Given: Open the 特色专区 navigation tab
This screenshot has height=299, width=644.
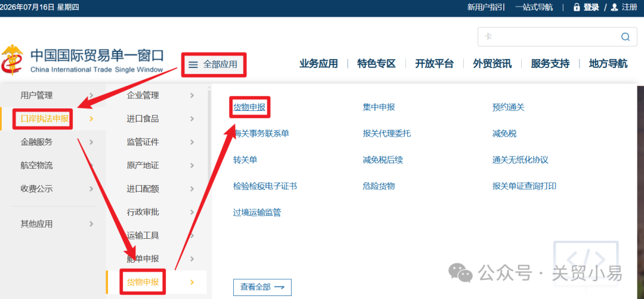Looking at the screenshot, I should tap(376, 64).
